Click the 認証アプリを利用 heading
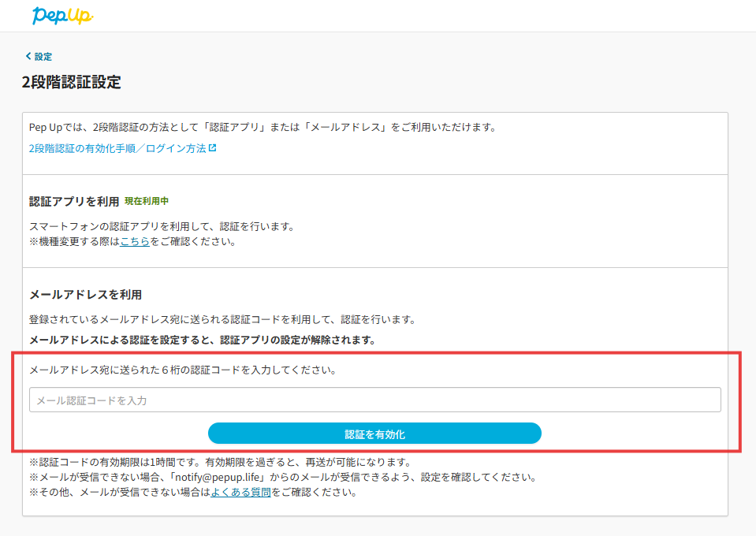Image resolution: width=756 pixels, height=536 pixels. coord(74,202)
